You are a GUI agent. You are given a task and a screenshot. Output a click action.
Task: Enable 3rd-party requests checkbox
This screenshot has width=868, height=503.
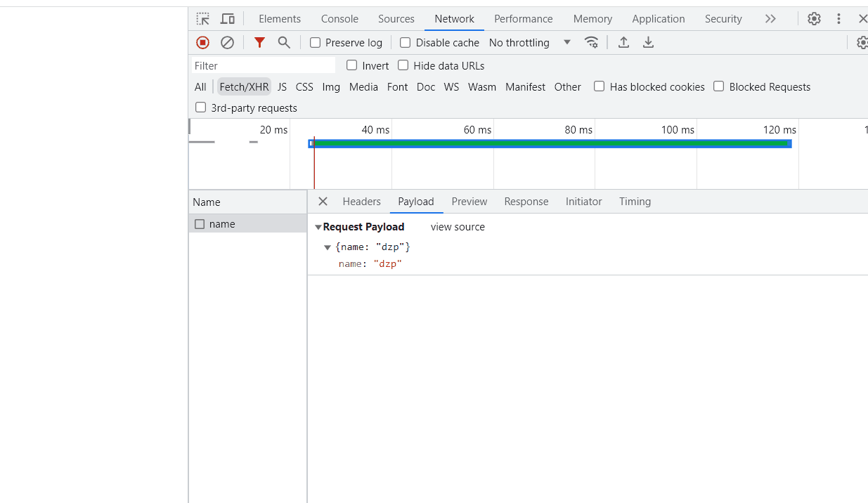pos(200,107)
